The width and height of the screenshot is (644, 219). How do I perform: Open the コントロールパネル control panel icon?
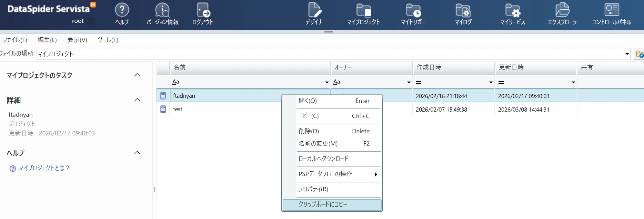[x=612, y=10]
